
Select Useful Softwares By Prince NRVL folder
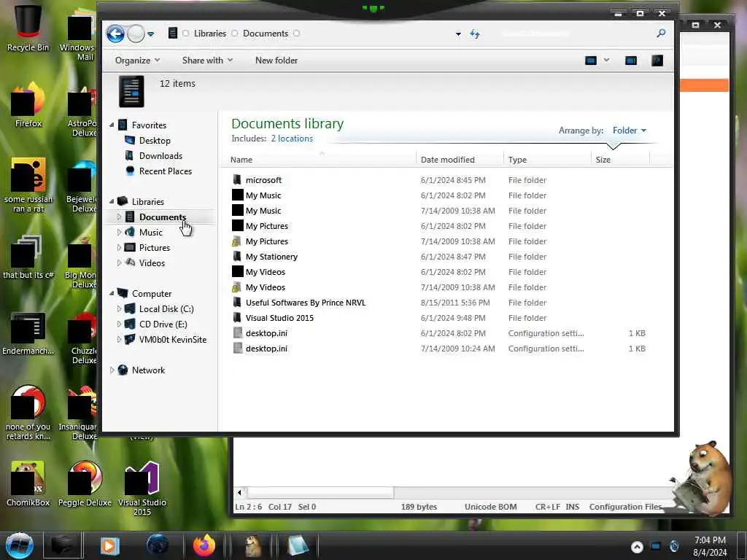(x=306, y=303)
